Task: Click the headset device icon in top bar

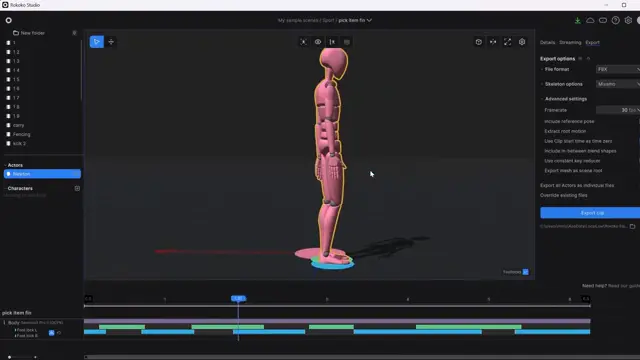Action: pyautogui.click(x=603, y=20)
